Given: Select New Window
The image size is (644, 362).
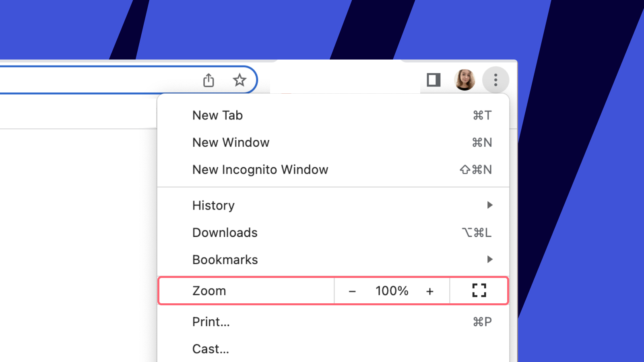Looking at the screenshot, I should tap(231, 142).
